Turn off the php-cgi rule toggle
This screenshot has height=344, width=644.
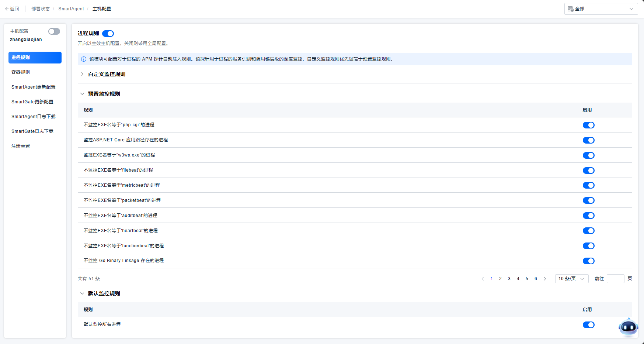[x=588, y=125]
